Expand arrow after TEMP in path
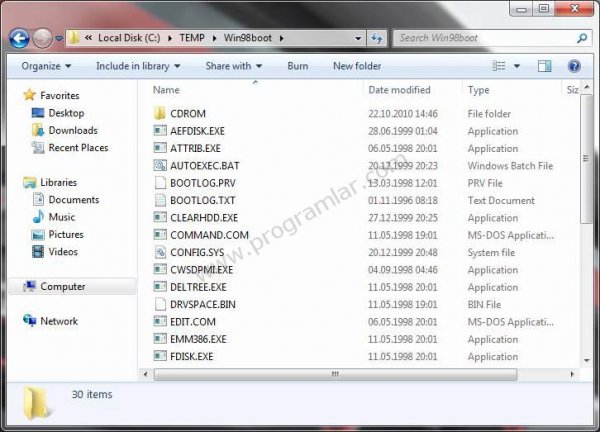This screenshot has width=600, height=432. tap(214, 38)
